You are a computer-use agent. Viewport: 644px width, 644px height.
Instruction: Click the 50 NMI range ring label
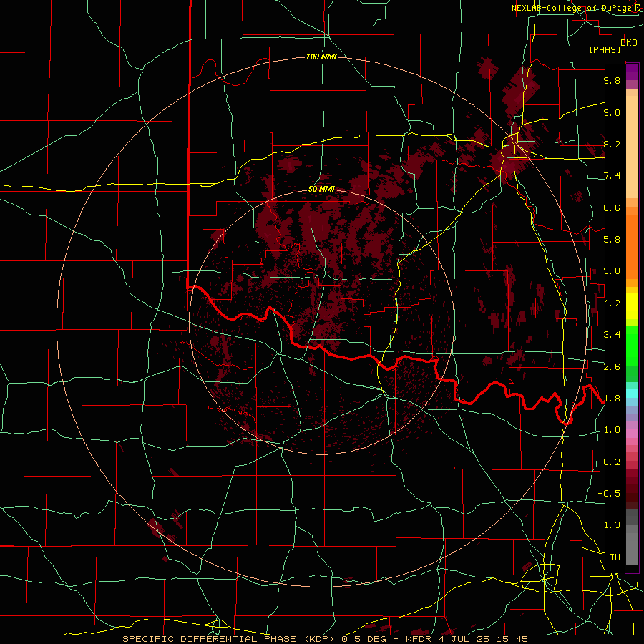pyautogui.click(x=321, y=190)
